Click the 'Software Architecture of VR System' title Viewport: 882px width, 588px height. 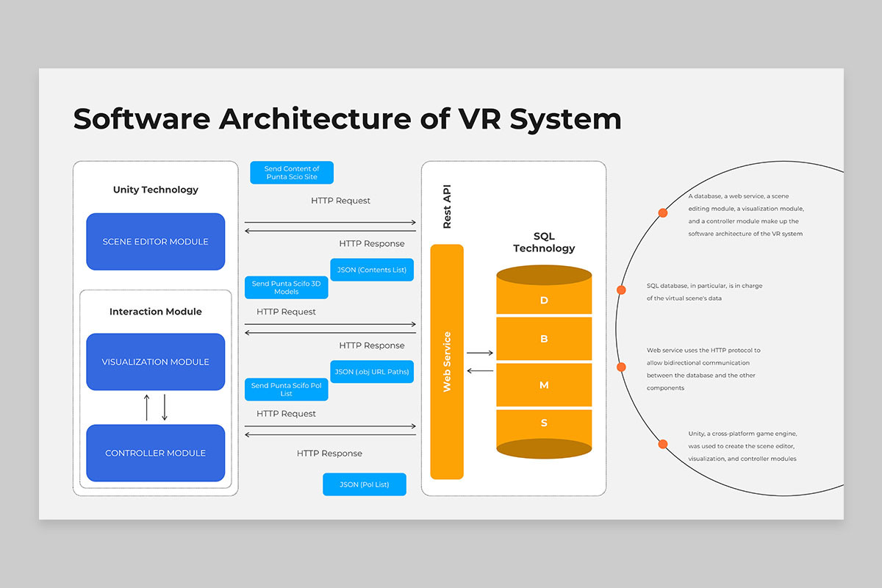point(347,118)
